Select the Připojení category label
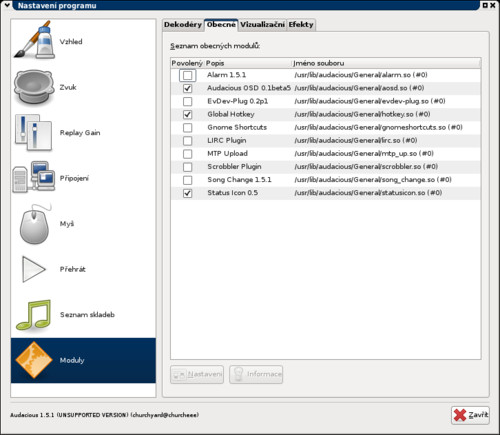The height and width of the screenshot is (435, 500). pos(74,178)
